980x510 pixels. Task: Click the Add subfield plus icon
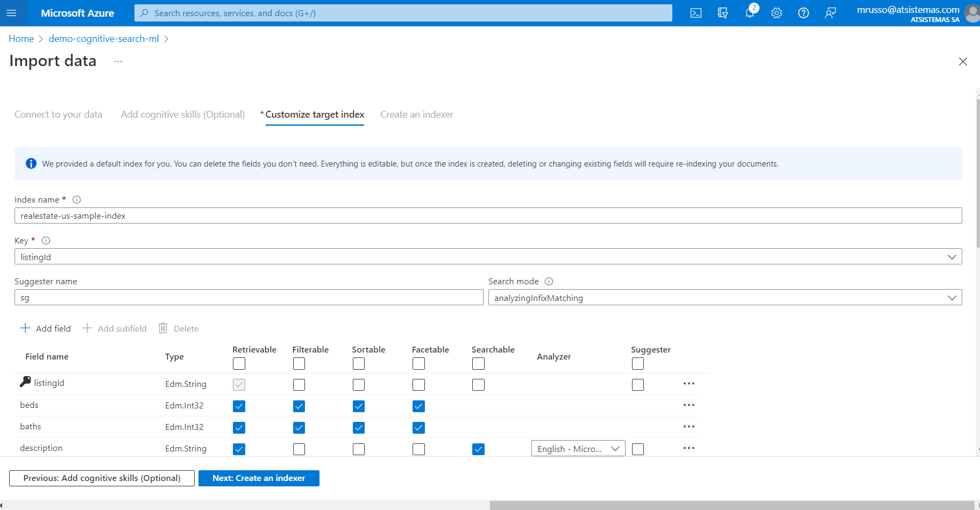click(87, 328)
